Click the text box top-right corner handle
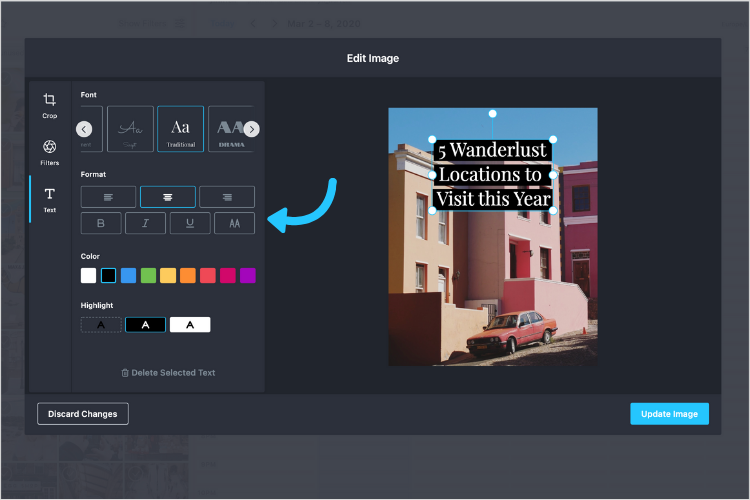 553,139
